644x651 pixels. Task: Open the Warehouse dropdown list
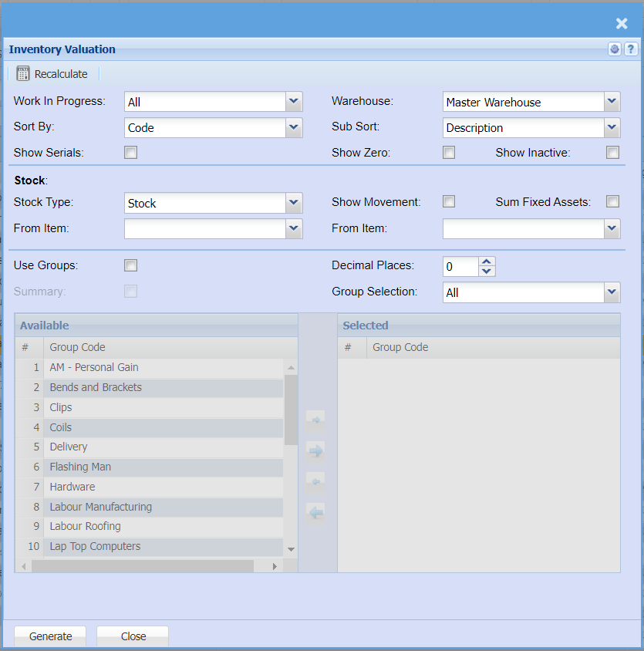612,102
